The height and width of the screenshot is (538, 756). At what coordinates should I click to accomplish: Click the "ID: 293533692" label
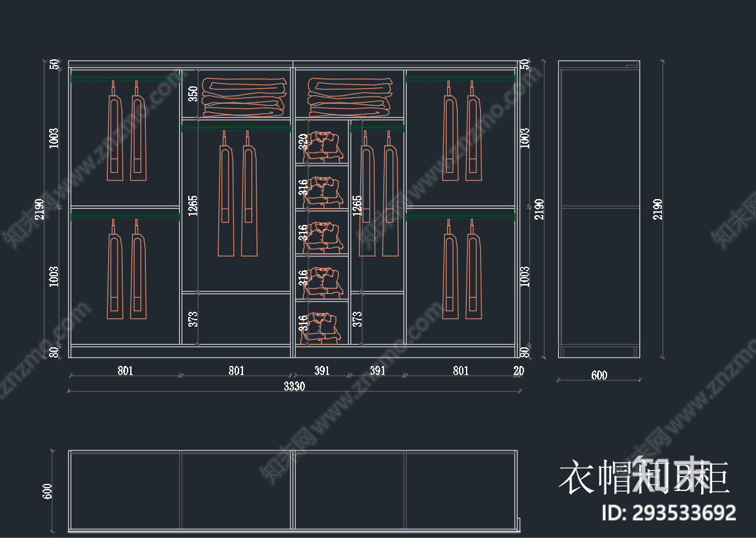coord(669,513)
